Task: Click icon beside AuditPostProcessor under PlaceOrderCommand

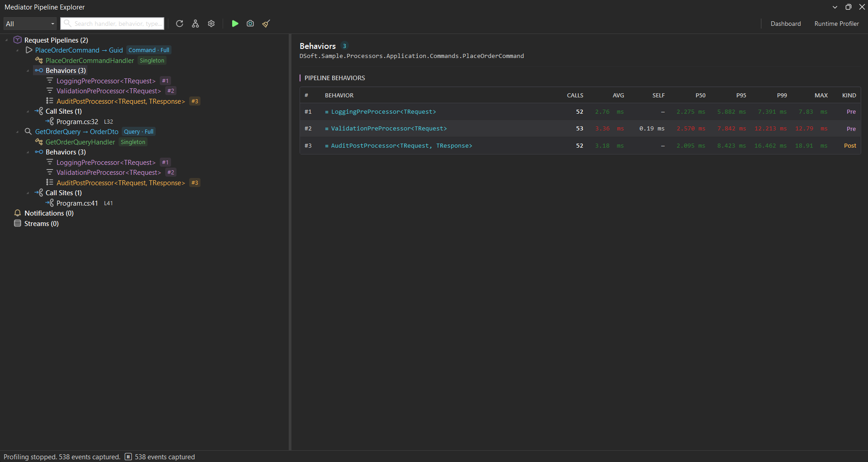Action: (x=50, y=101)
